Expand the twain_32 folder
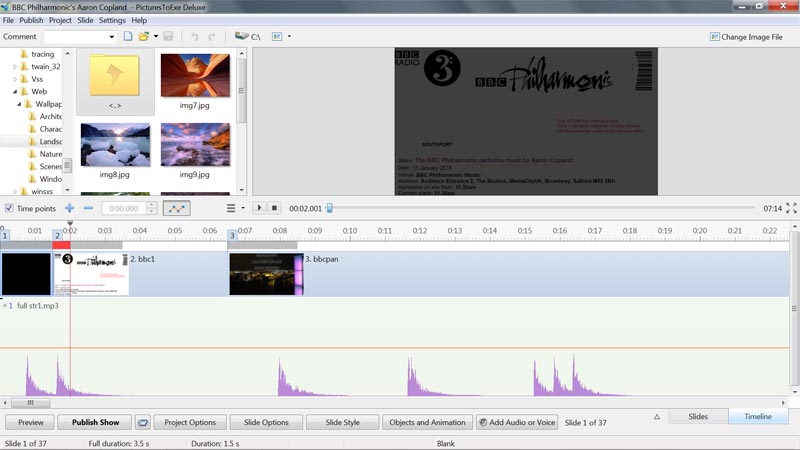Screen dimensions: 800x450 [15, 66]
